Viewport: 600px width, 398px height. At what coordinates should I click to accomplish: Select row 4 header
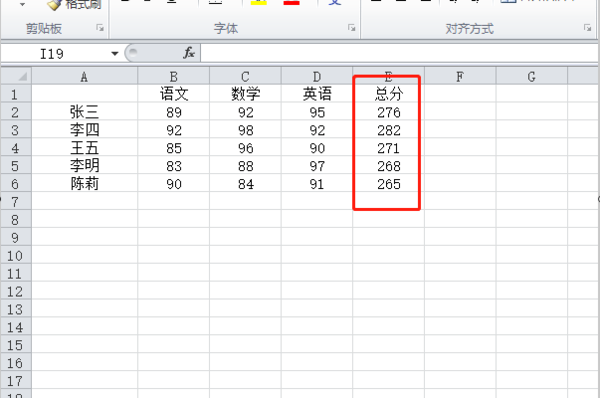[x=16, y=148]
